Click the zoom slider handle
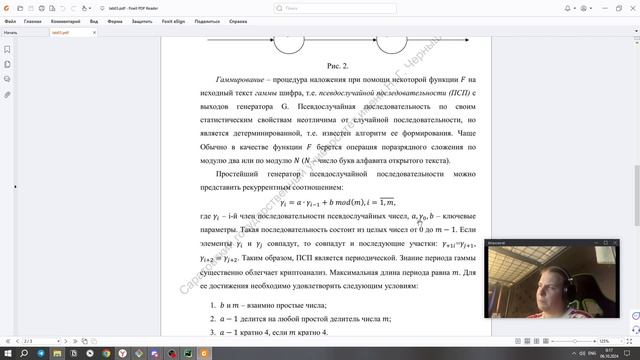640x360 pixels. tap(575, 341)
